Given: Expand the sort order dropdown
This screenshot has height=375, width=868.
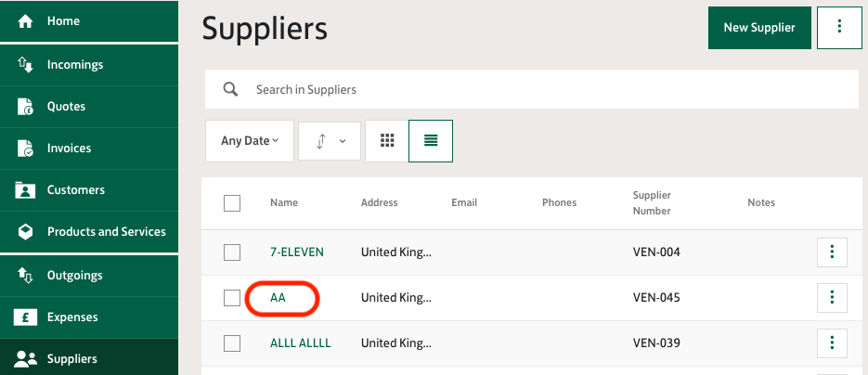Looking at the screenshot, I should (330, 141).
